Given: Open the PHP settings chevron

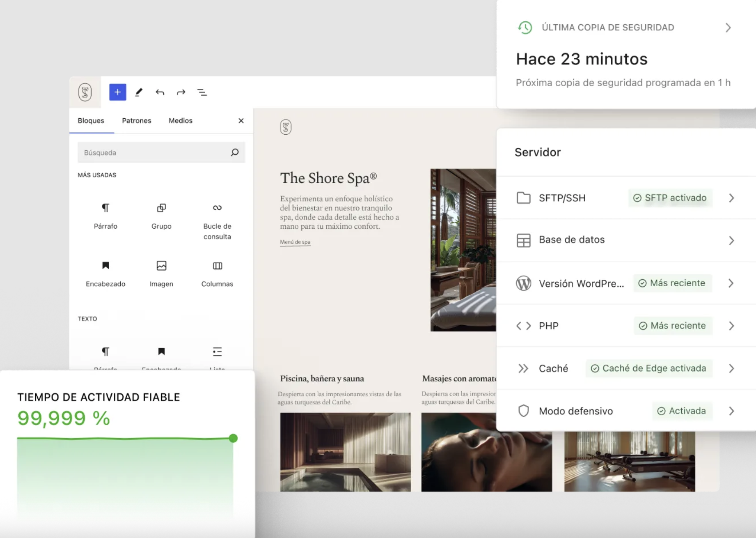Looking at the screenshot, I should tap(731, 326).
